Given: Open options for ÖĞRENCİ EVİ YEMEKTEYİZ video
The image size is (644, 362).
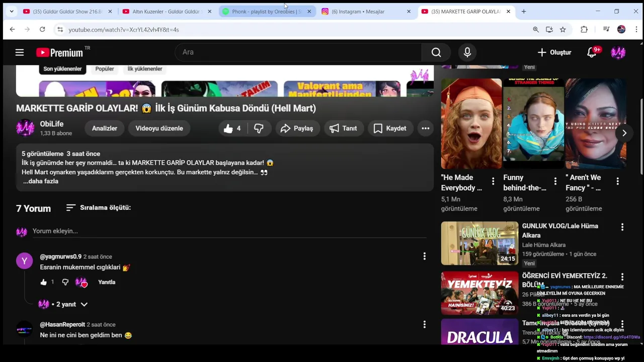Looking at the screenshot, I should click(x=622, y=277).
